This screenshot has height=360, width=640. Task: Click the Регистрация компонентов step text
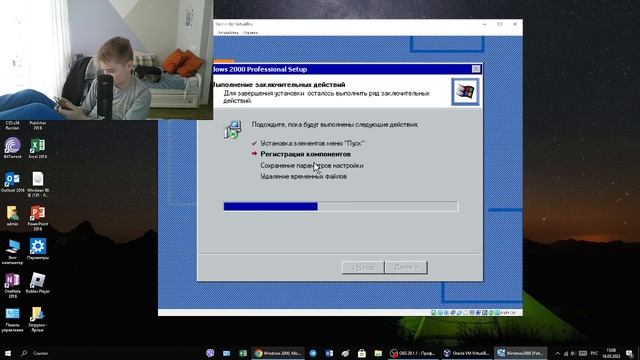coord(305,154)
